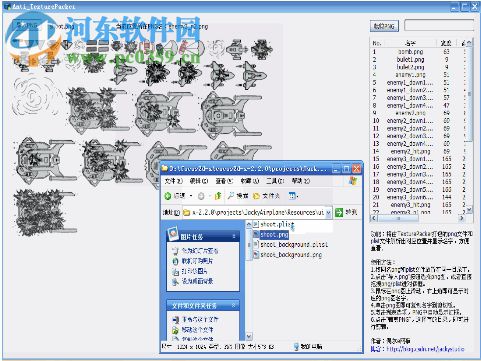Image resolution: width=481 pixels, height=361 pixels.
Task: Click the name column header in list
Action: [x=410, y=43]
